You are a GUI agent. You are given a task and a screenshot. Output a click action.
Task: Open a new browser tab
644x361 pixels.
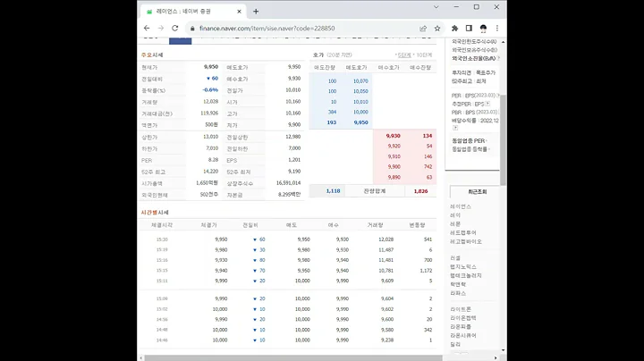pos(256,12)
